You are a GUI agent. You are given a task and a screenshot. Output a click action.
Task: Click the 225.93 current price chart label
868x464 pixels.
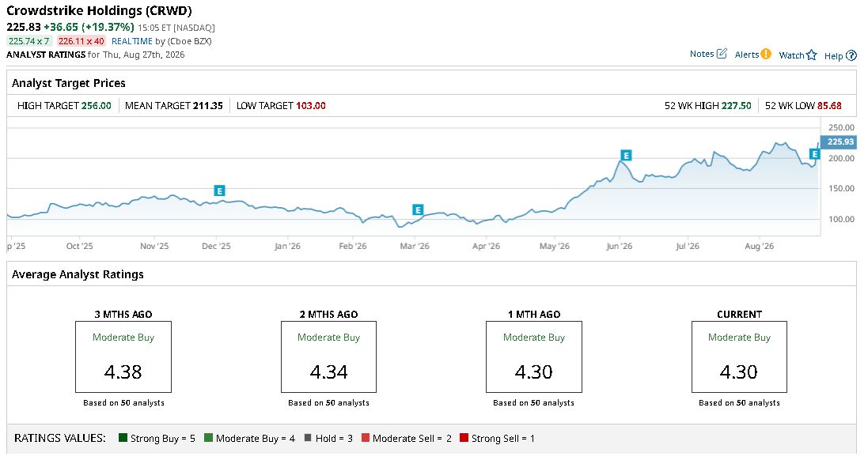click(x=839, y=142)
